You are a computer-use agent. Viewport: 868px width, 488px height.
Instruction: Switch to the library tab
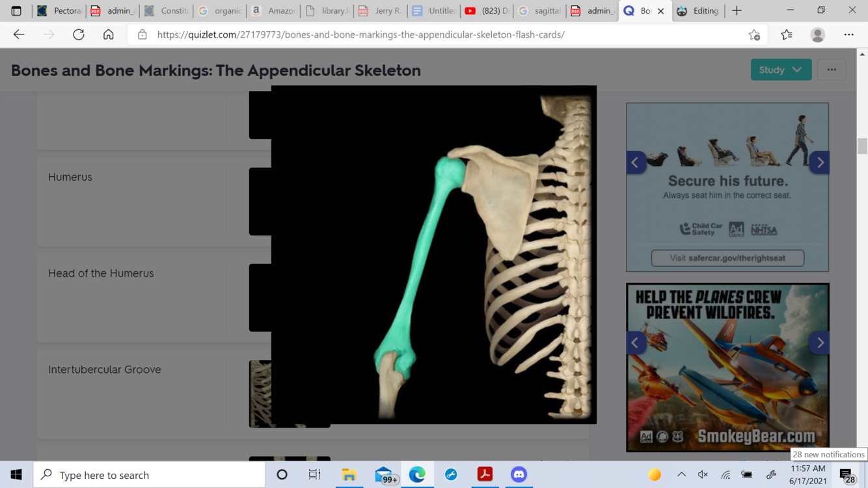[327, 10]
